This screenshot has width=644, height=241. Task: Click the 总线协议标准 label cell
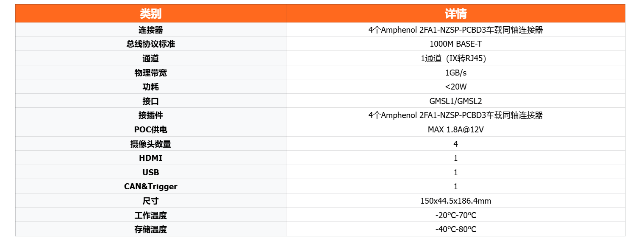click(x=150, y=44)
